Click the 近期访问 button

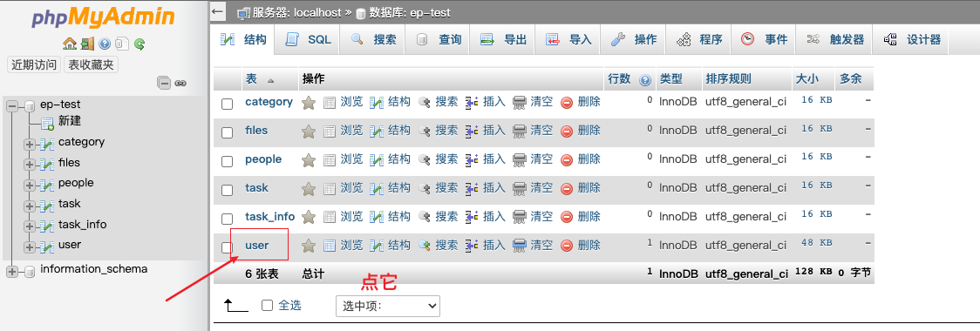[34, 64]
